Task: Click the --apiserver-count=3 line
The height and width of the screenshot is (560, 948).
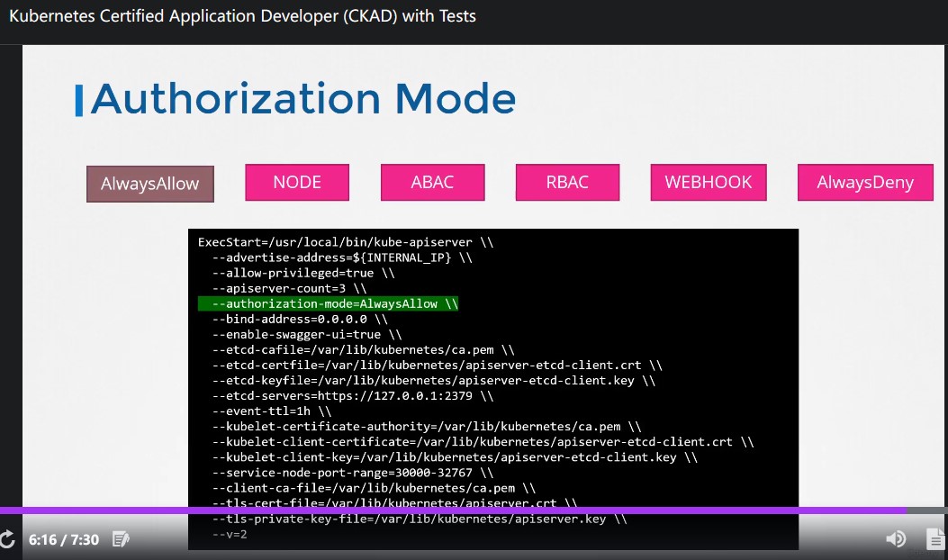Action: point(290,288)
